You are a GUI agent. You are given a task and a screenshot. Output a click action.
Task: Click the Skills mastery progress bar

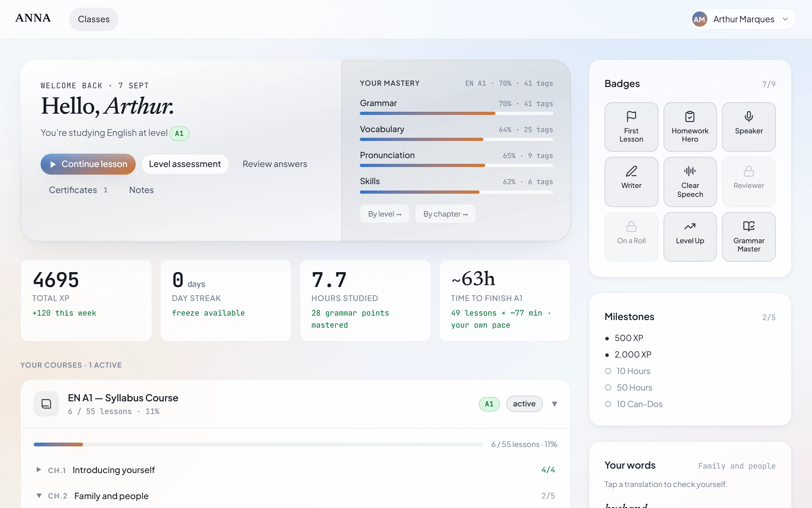456,192
